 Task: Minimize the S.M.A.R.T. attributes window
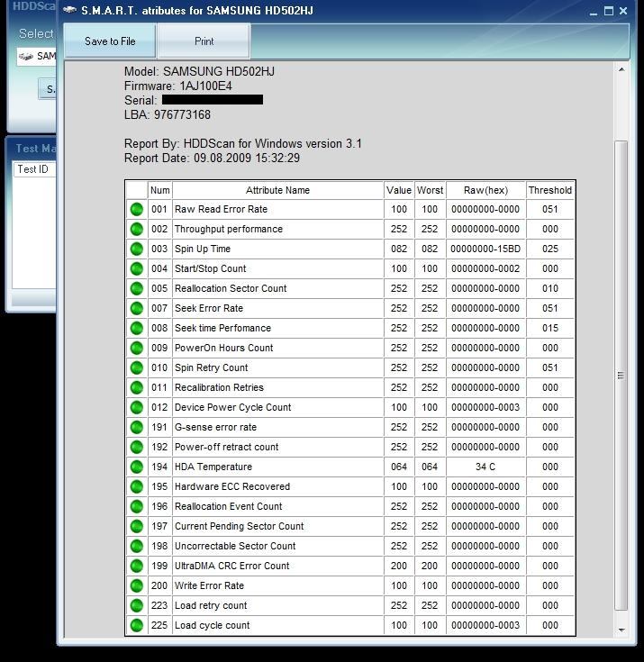click(x=594, y=12)
